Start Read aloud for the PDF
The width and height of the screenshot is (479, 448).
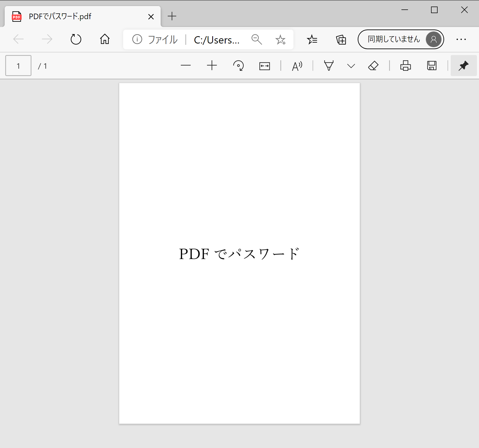(x=297, y=66)
